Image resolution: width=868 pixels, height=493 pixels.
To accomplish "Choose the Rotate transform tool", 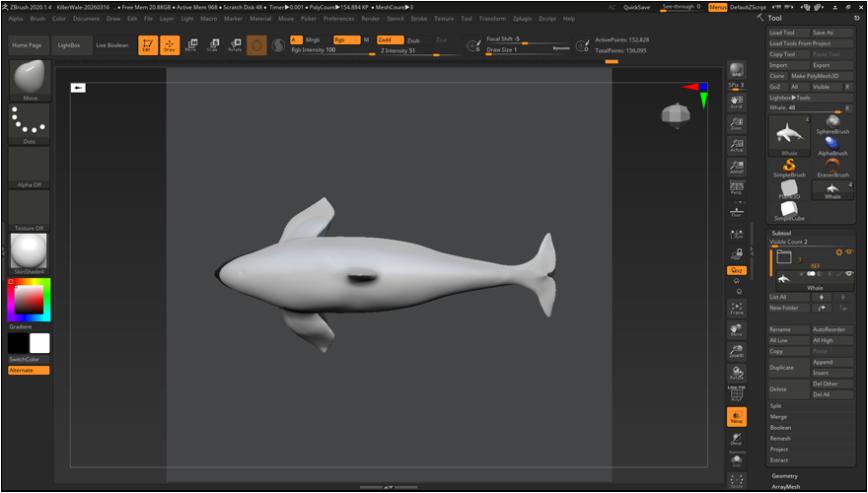I will pos(235,45).
